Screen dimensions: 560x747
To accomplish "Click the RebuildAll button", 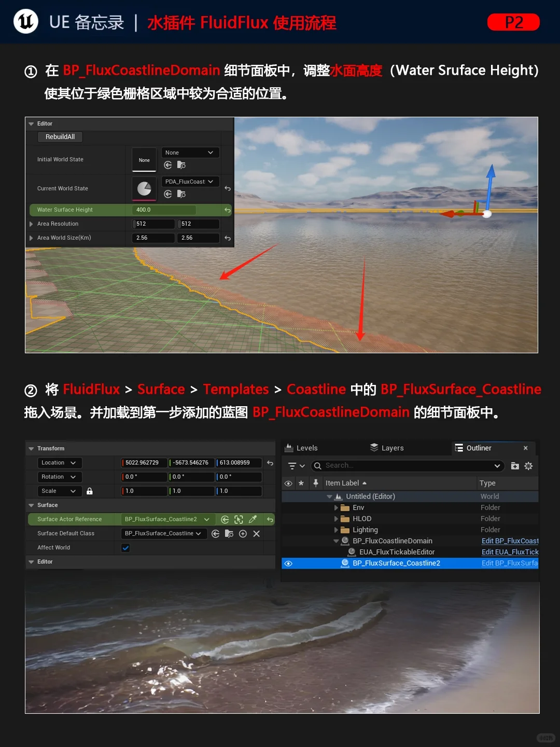I will click(60, 137).
